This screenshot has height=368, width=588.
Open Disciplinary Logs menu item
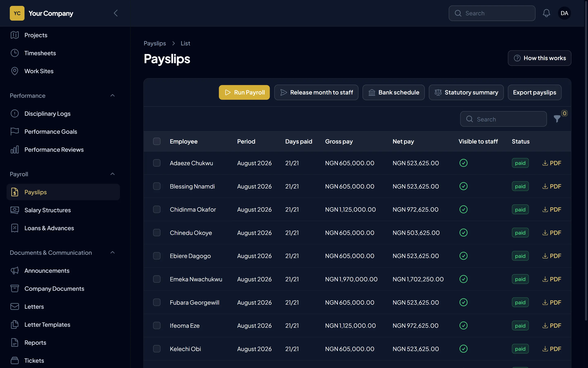point(63,113)
